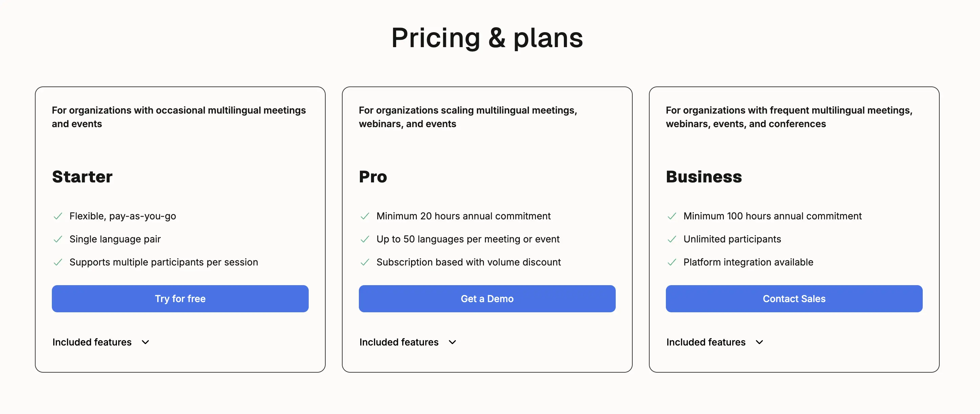Click the chevron beside Starter's Included features
The image size is (980, 414).
pos(145,342)
